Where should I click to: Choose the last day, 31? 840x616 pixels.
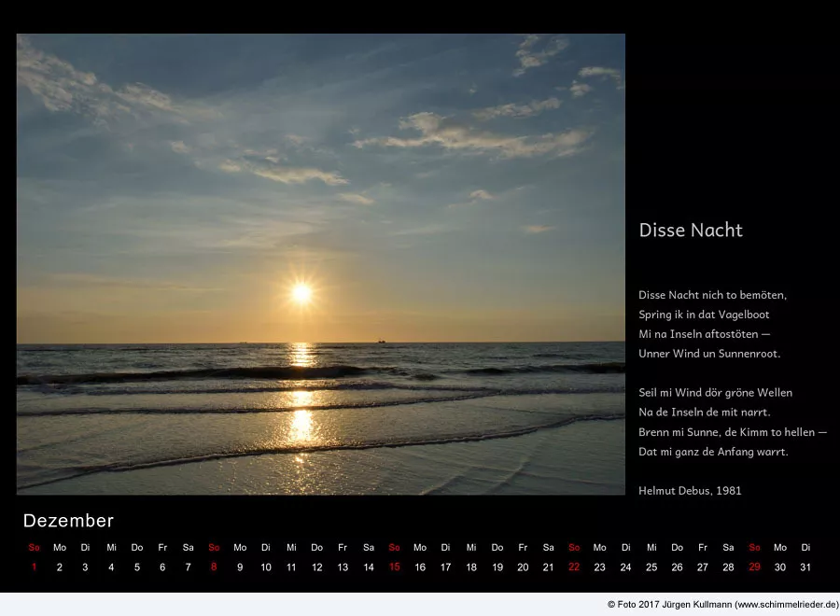point(805,567)
